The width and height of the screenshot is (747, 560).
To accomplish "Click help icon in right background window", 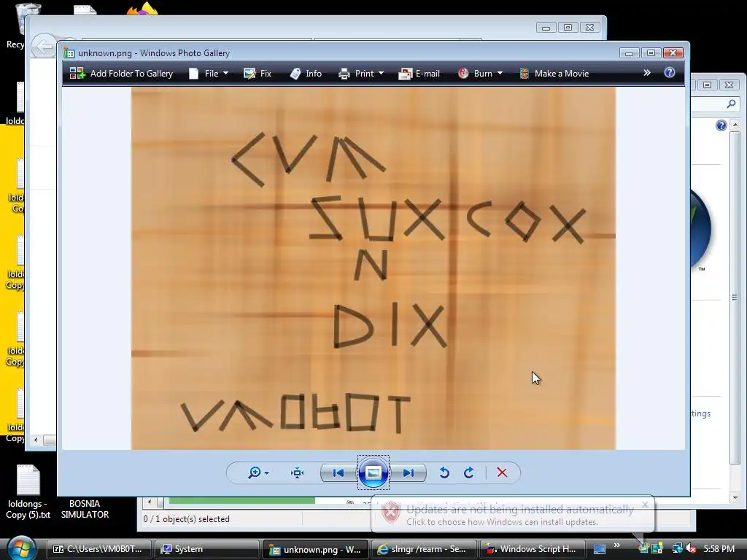I will pos(721,125).
